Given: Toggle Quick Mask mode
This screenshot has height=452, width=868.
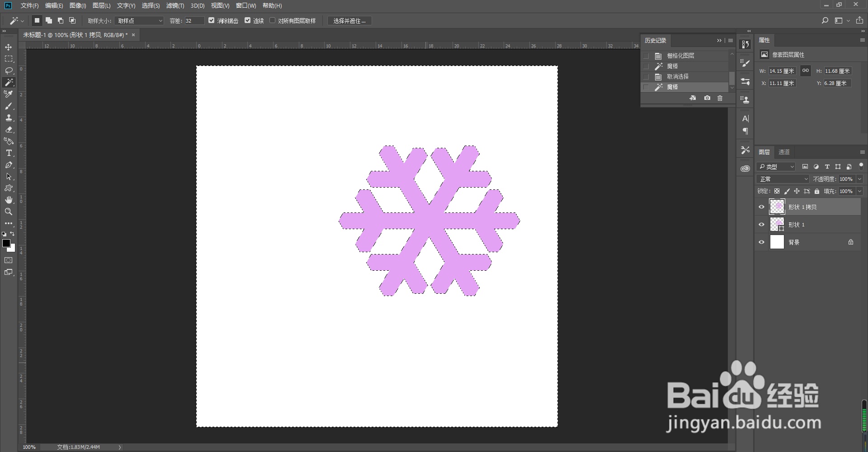Looking at the screenshot, I should tap(9, 260).
